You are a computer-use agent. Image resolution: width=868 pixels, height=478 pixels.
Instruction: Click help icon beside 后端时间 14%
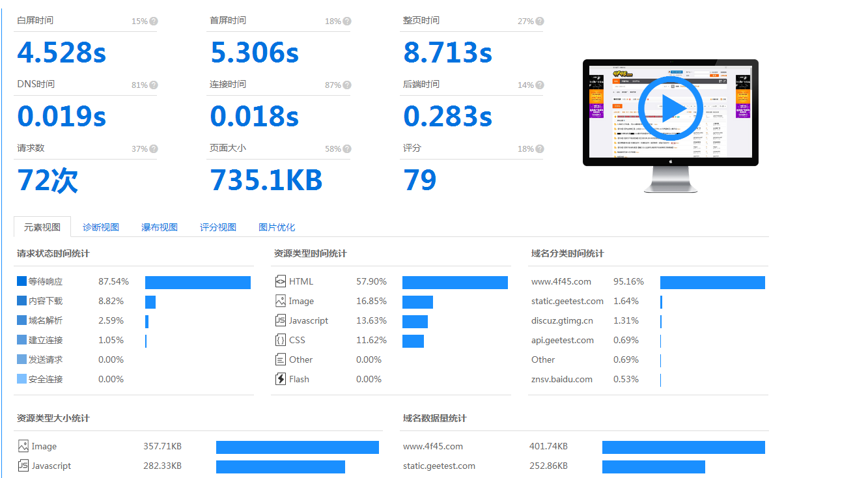pyautogui.click(x=540, y=85)
